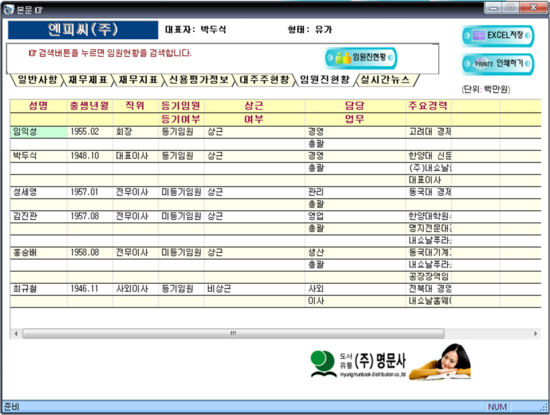Select the name cell 김진관

(39, 216)
